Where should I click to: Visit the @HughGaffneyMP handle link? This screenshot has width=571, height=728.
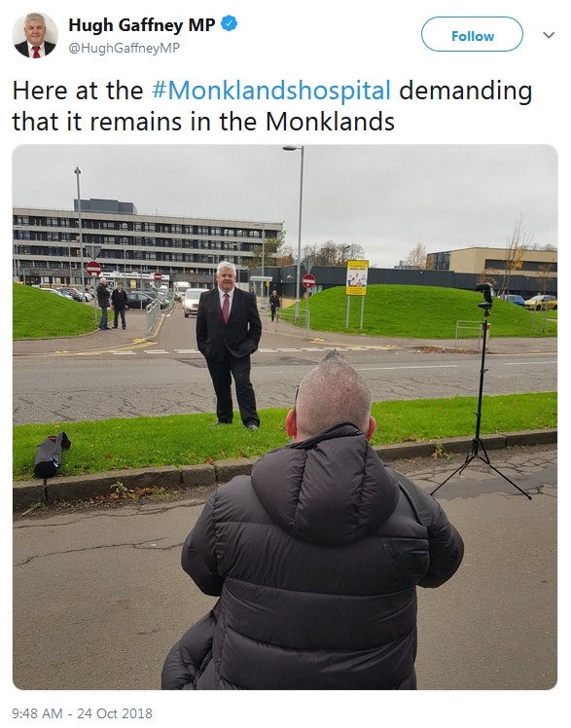point(125,48)
